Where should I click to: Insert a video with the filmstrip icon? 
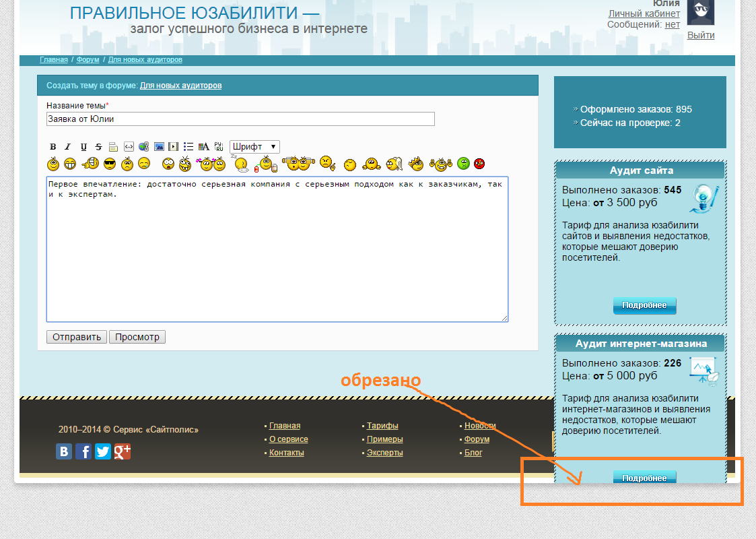pos(174,147)
